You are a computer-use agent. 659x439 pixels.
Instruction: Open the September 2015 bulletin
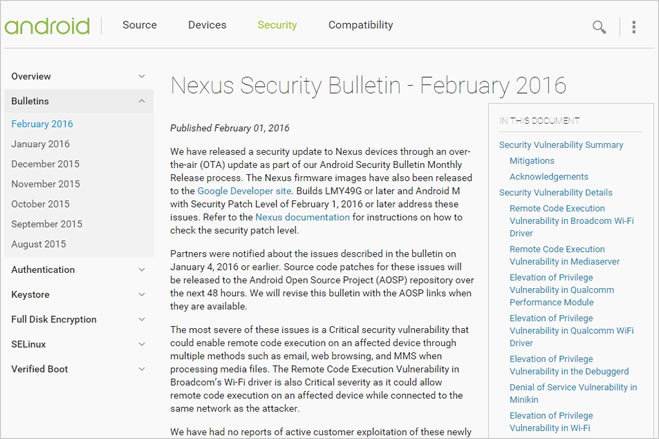tap(47, 224)
